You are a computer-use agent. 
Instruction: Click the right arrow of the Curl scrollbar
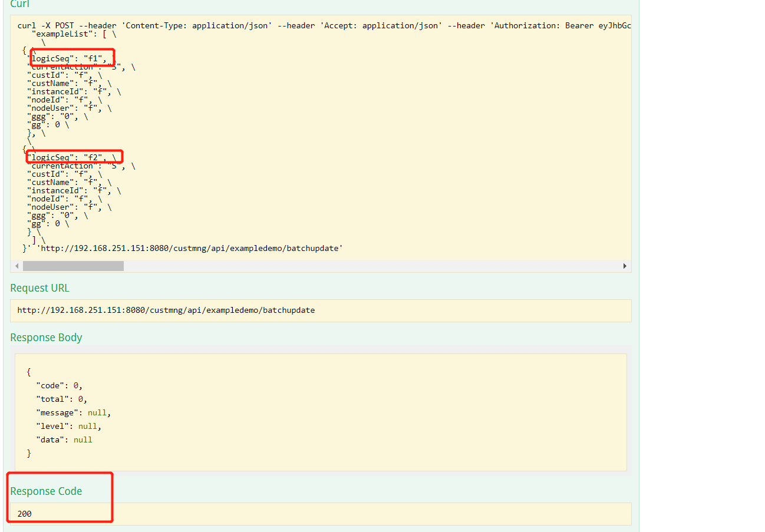pyautogui.click(x=625, y=266)
